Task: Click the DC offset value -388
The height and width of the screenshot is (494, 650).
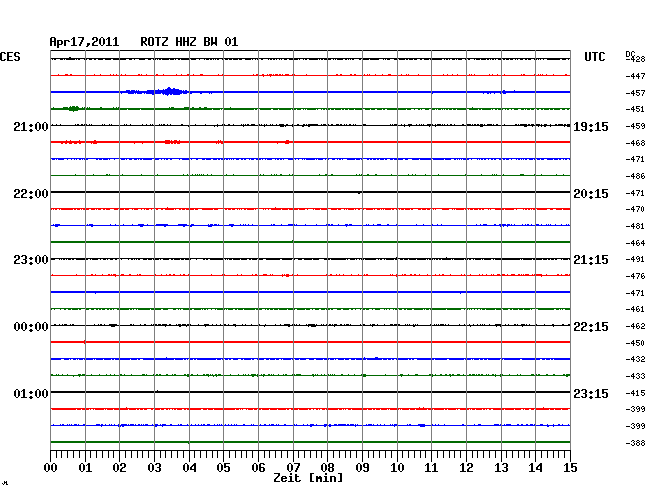Action: coord(635,443)
